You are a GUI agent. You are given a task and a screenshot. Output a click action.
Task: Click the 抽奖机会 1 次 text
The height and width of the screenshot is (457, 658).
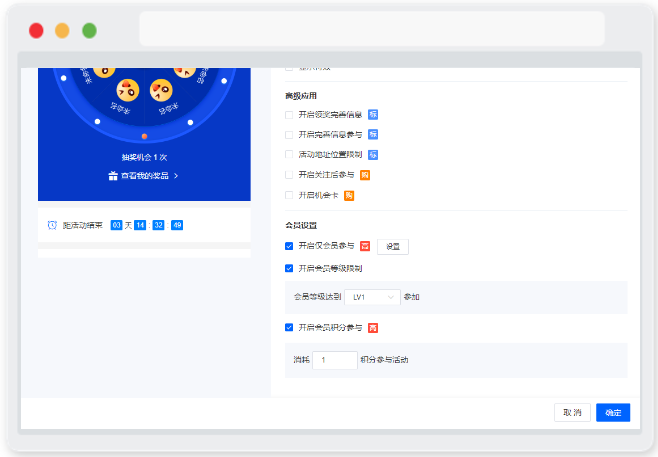pos(144,157)
